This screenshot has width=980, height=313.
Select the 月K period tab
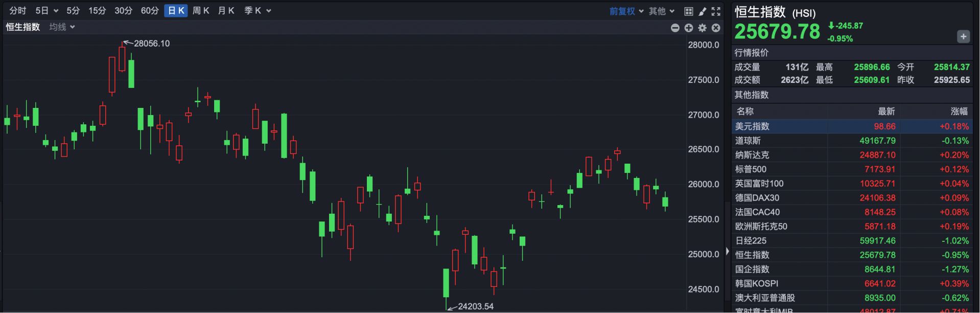click(226, 11)
